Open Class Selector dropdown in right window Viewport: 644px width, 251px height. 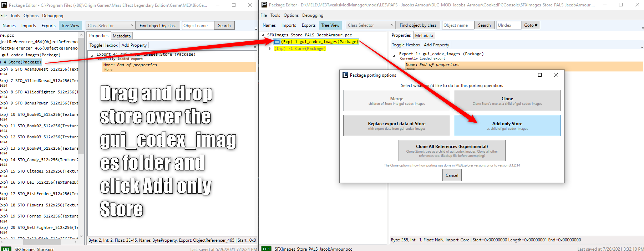pyautogui.click(x=370, y=25)
